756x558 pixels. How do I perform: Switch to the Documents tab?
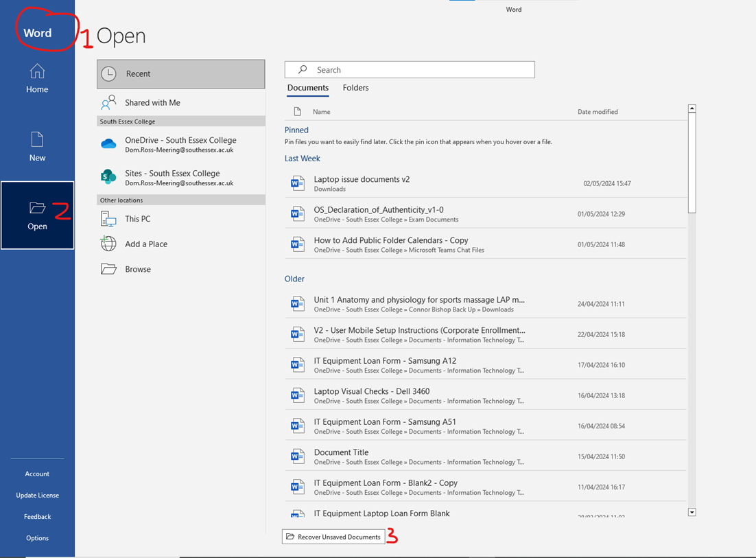click(308, 88)
